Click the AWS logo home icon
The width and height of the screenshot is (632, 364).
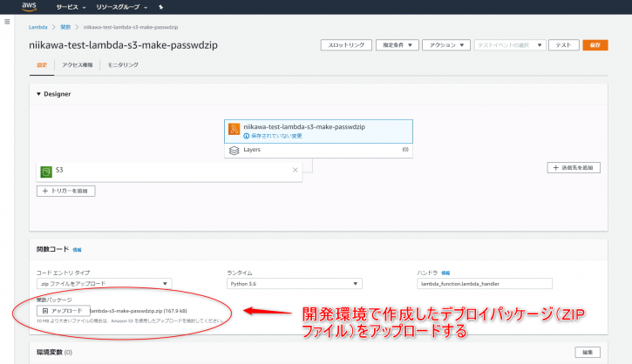tap(29, 6)
